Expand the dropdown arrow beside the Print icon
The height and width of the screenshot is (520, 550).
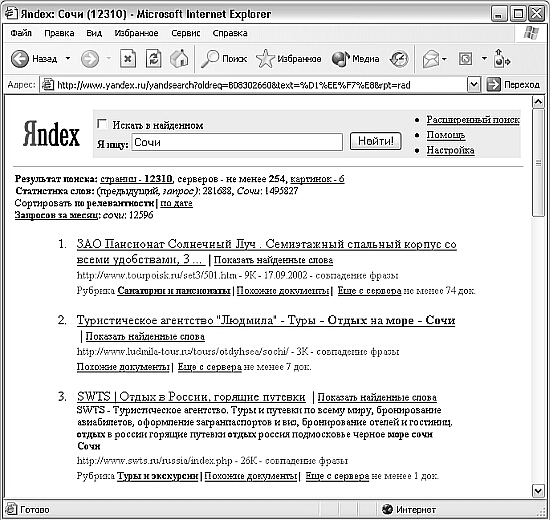pyautogui.click(x=484, y=59)
